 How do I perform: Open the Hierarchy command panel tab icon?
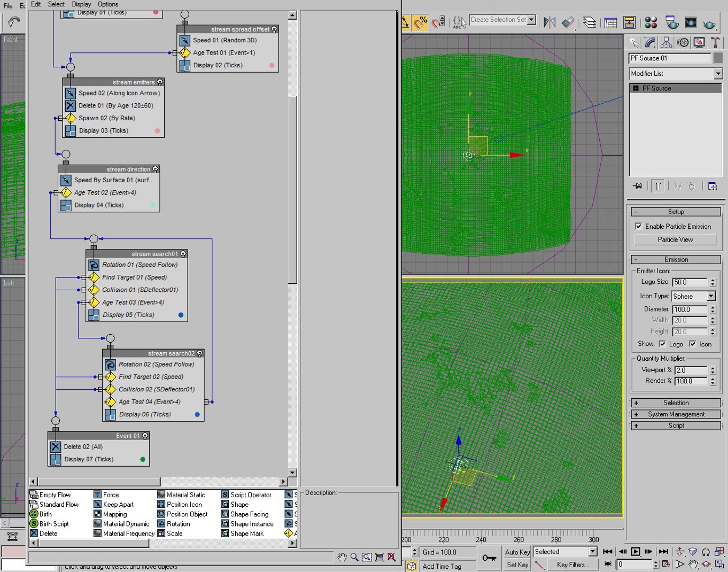(x=667, y=42)
